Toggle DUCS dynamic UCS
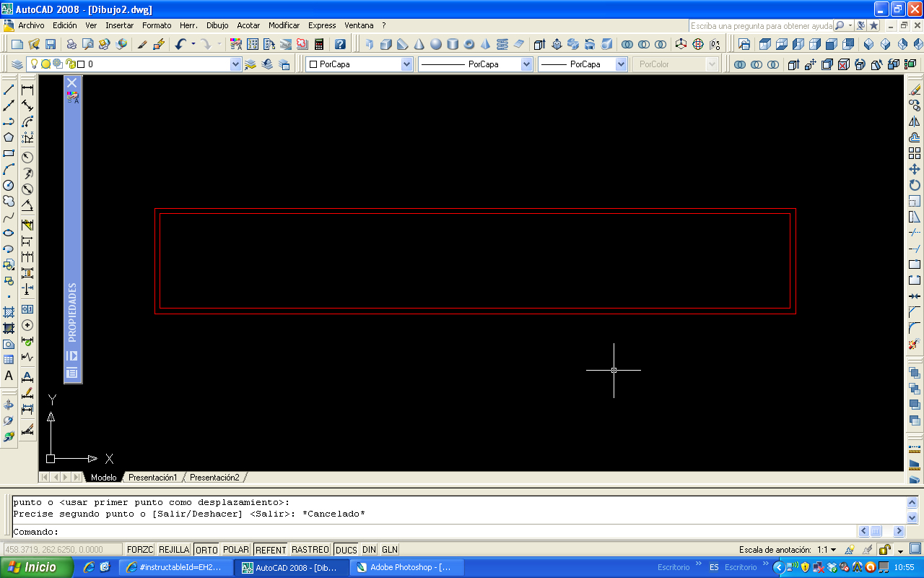The width and height of the screenshot is (924, 578). click(346, 550)
